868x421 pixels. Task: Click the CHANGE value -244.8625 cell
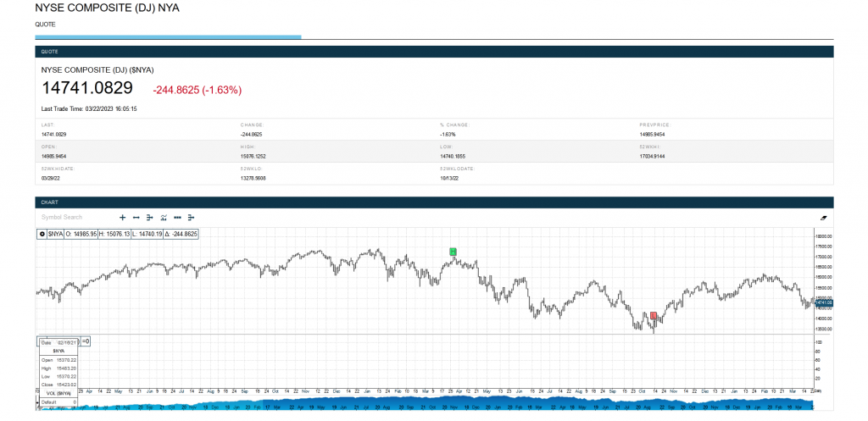[251, 135]
